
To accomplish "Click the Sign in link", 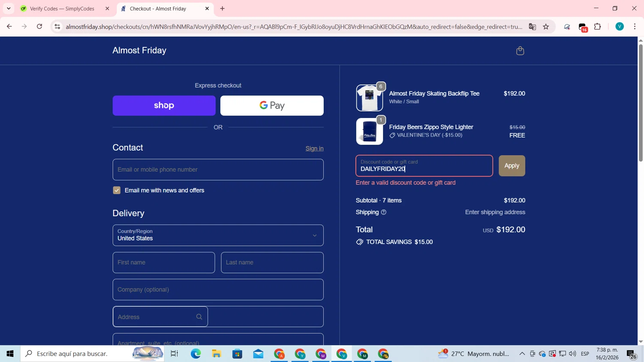I will tap(315, 148).
